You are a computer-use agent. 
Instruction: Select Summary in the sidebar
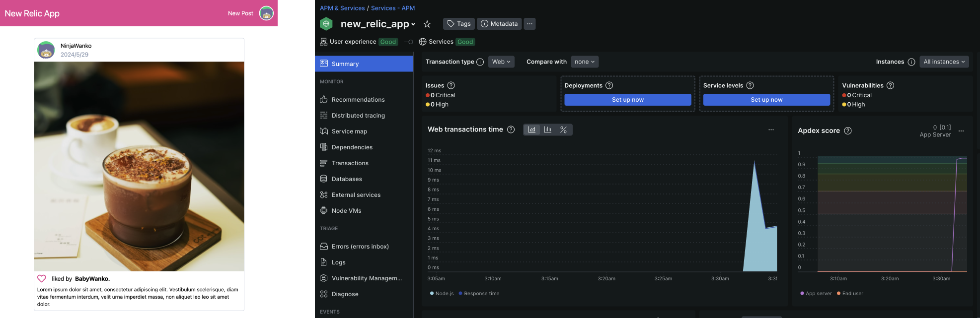pos(364,64)
